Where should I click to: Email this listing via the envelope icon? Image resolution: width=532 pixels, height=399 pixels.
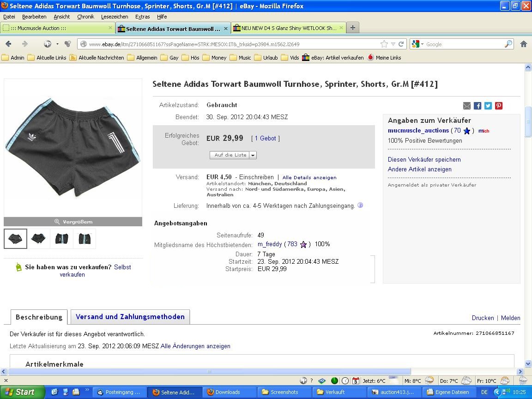click(467, 106)
